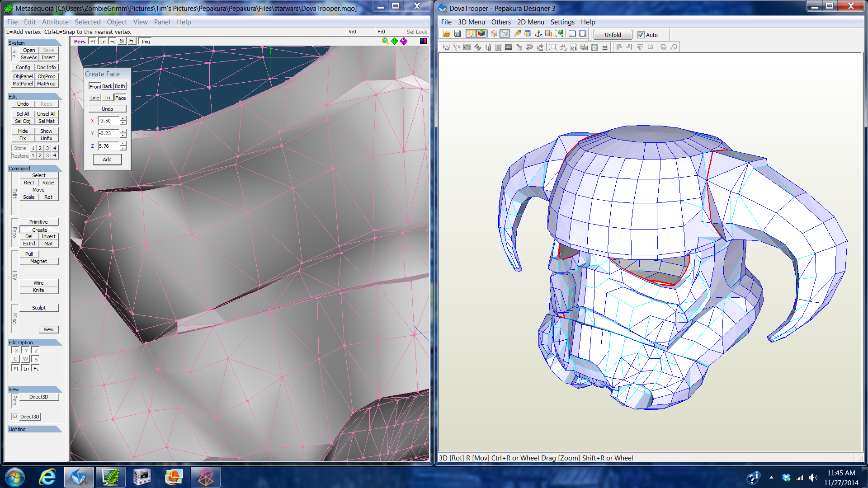Increase the X value spinner
The width and height of the screenshot is (868, 488).
pos(123,118)
